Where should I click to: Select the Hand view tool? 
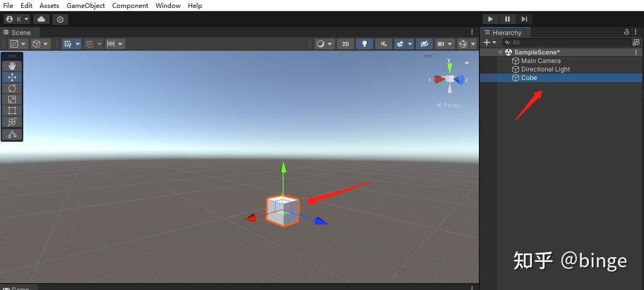[x=12, y=66]
